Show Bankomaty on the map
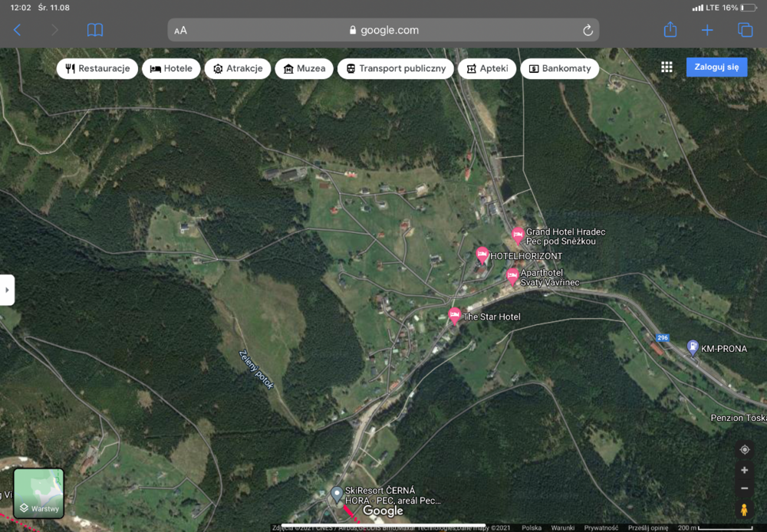The width and height of the screenshot is (767, 532). pos(559,68)
